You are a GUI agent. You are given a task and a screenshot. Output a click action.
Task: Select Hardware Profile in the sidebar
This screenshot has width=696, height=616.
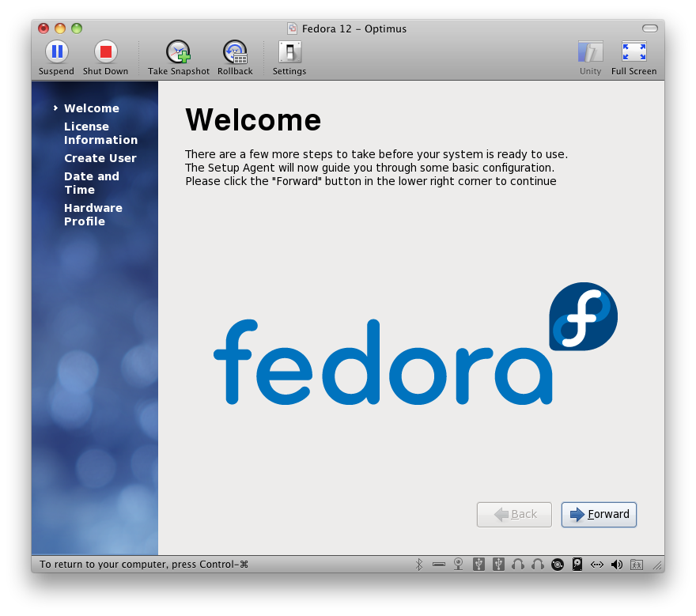click(93, 214)
